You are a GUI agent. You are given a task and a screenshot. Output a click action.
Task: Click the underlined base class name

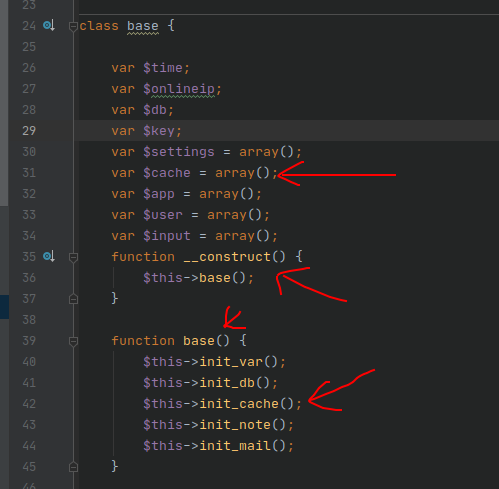click(x=143, y=26)
